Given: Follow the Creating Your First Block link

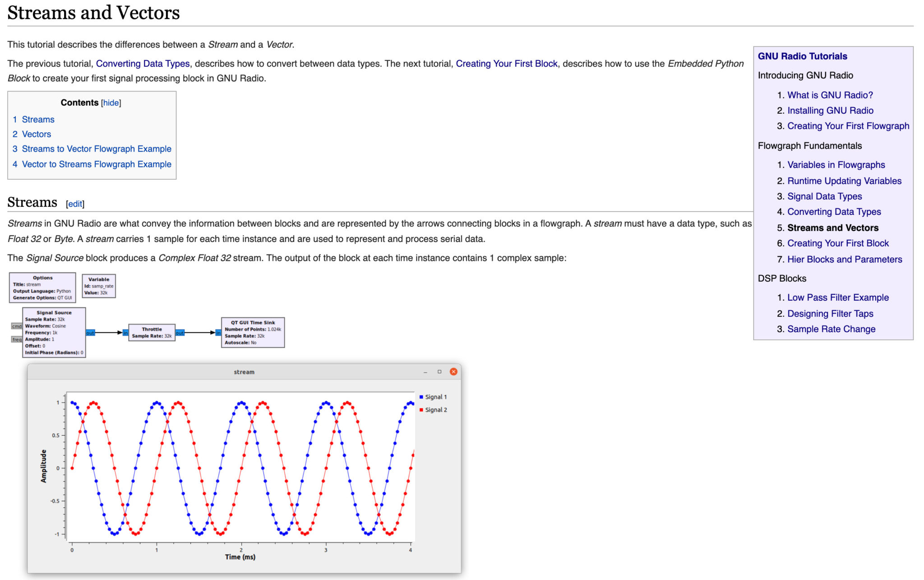Looking at the screenshot, I should click(x=506, y=63).
